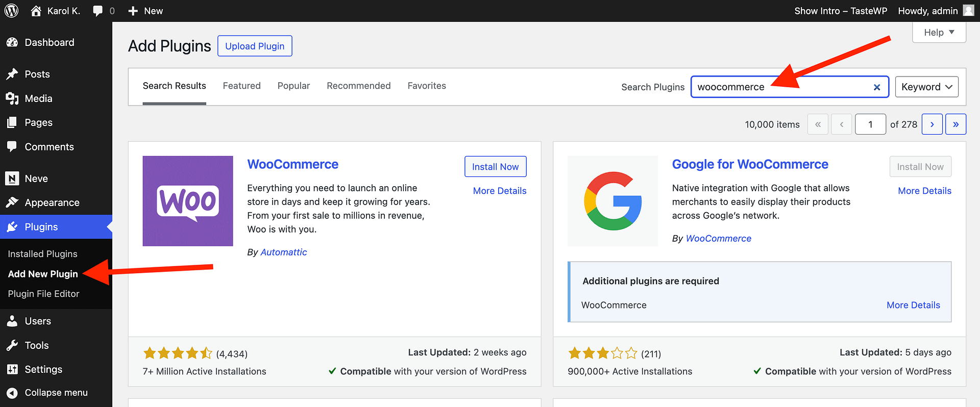
Task: Switch to the Featured tab
Action: tap(241, 86)
